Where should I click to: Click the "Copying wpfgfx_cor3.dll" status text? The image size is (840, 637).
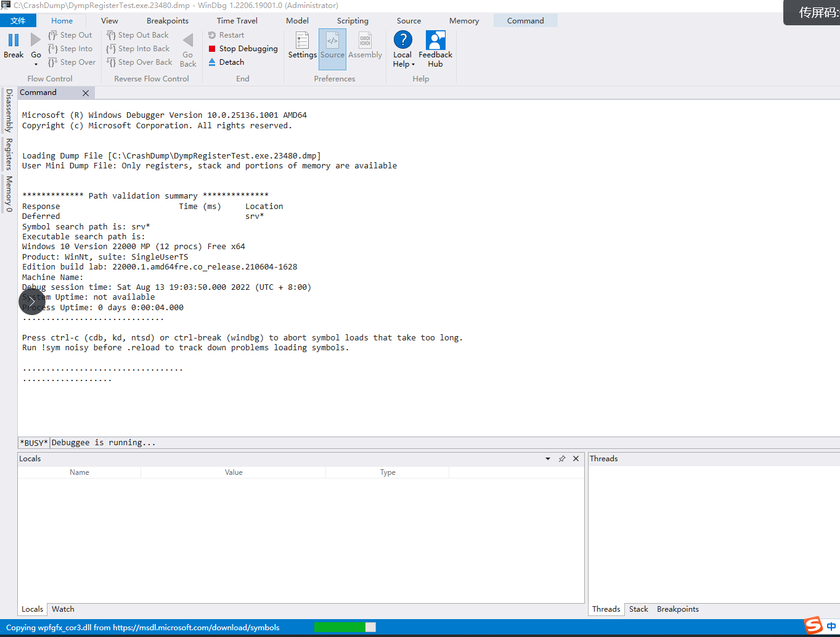tap(143, 628)
